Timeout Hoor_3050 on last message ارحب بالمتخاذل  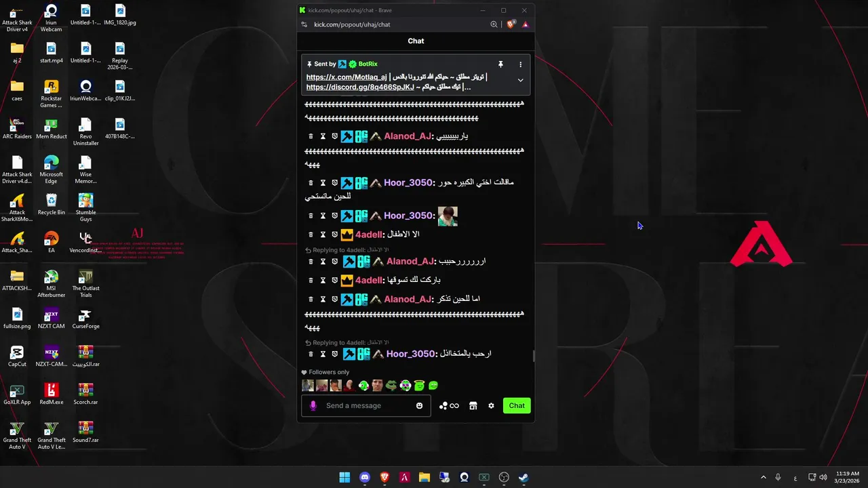[323, 354]
